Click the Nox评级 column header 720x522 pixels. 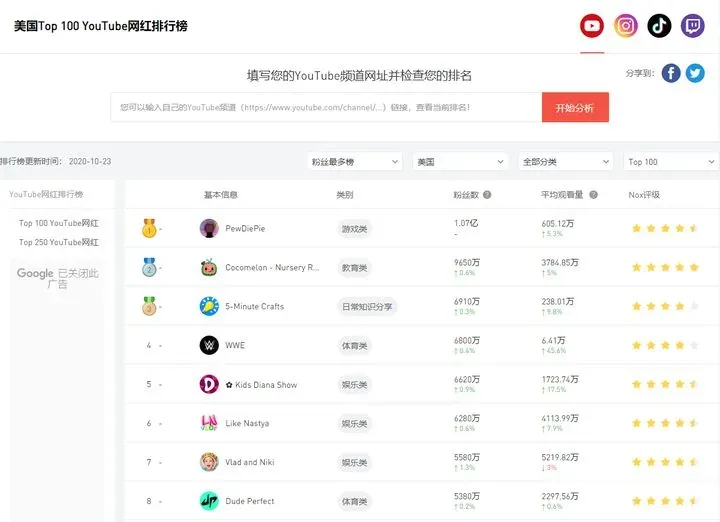point(644,195)
